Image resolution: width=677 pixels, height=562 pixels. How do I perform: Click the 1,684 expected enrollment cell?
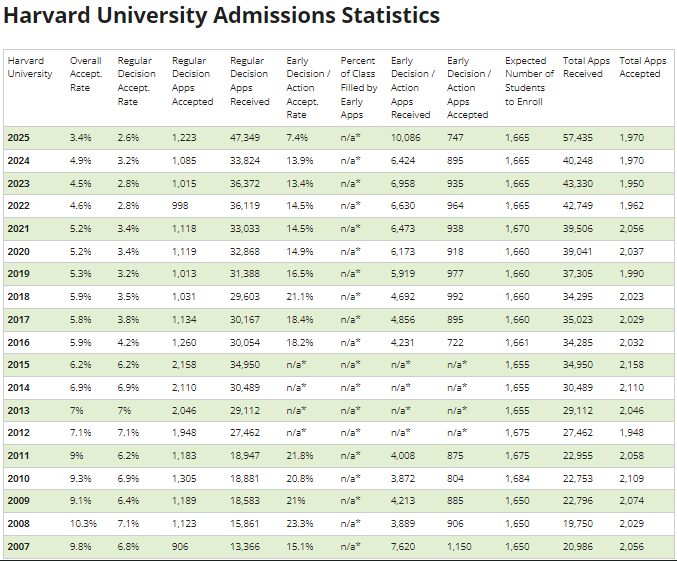click(518, 479)
